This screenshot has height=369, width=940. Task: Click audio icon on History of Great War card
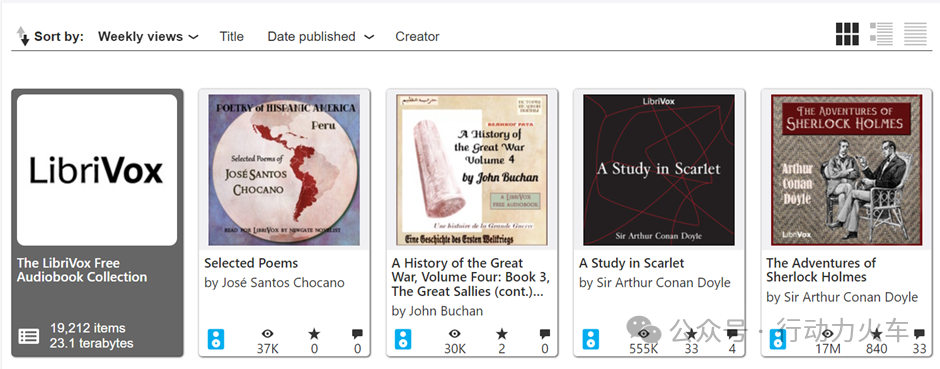click(403, 338)
